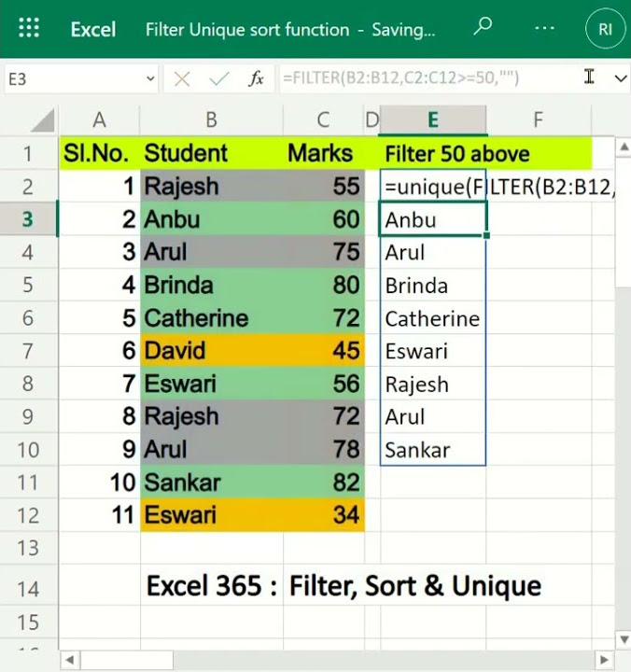
Task: Select the marks cell showing 34
Action: pyautogui.click(x=323, y=515)
